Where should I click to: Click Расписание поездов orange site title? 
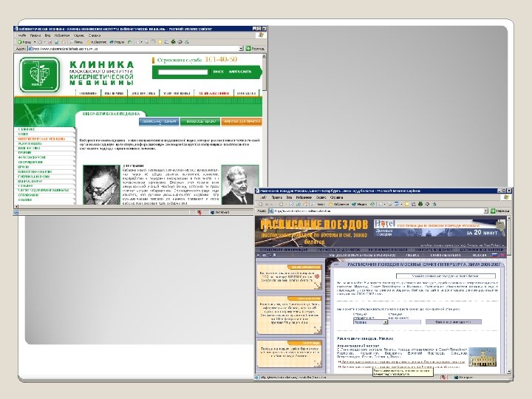(x=314, y=225)
